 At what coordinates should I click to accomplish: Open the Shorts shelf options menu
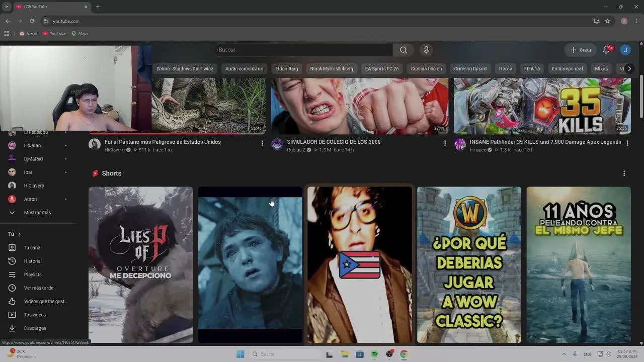click(x=624, y=173)
